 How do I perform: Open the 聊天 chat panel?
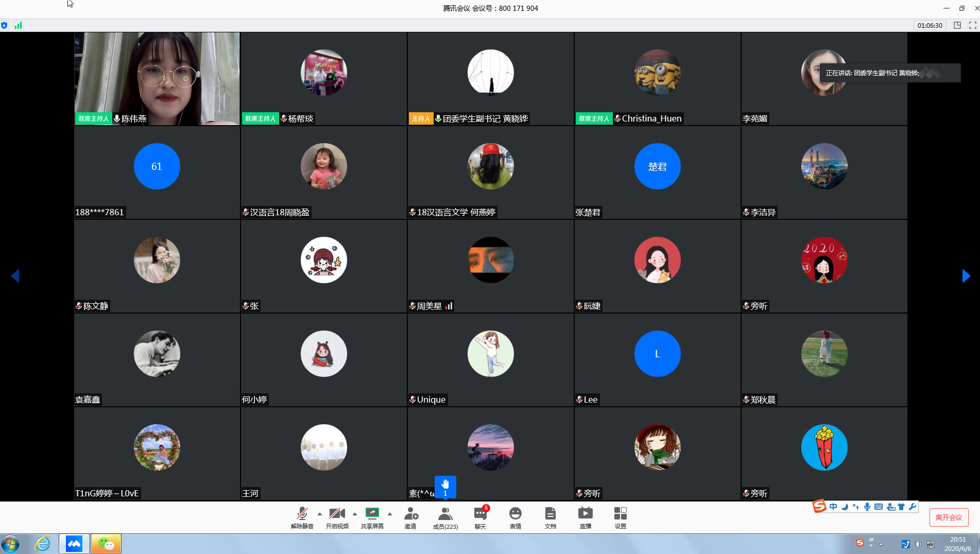tap(480, 517)
